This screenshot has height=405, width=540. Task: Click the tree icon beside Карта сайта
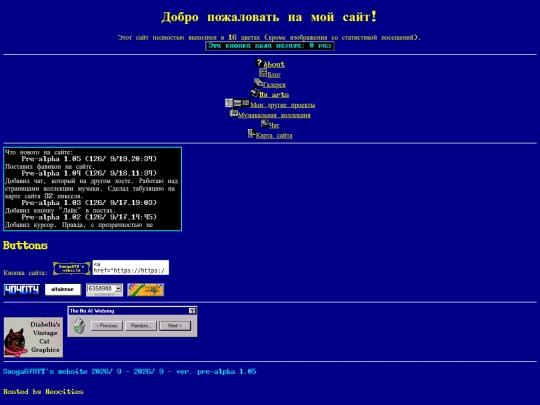coord(251,134)
